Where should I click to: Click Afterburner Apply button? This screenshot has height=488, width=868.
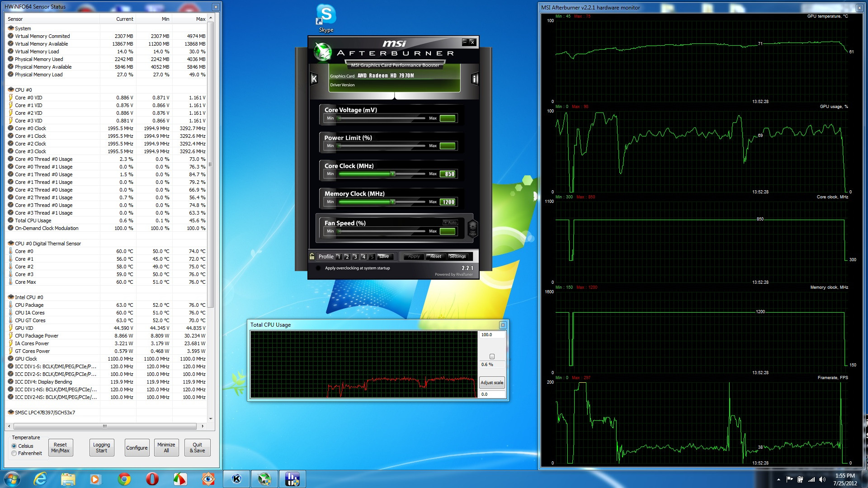pos(414,256)
